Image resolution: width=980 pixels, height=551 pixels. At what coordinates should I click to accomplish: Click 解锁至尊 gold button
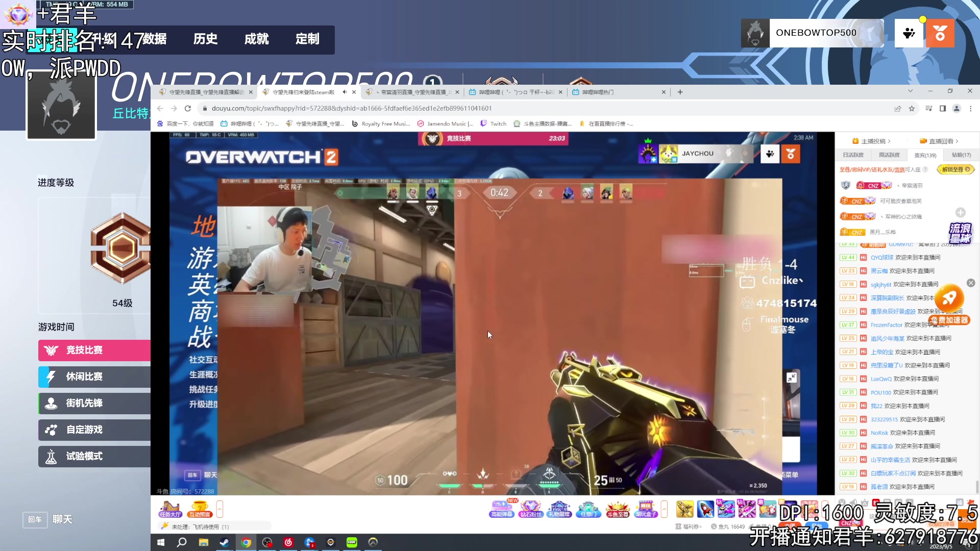(956, 169)
